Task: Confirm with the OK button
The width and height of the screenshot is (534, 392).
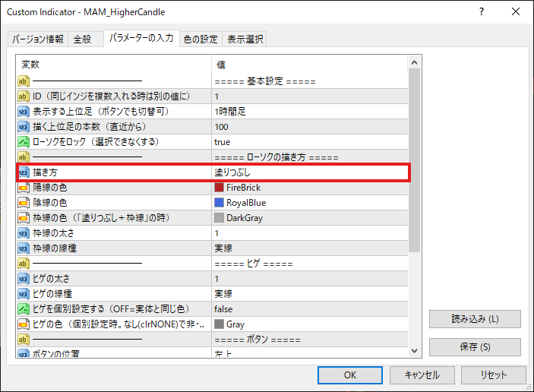Action: 349,375
